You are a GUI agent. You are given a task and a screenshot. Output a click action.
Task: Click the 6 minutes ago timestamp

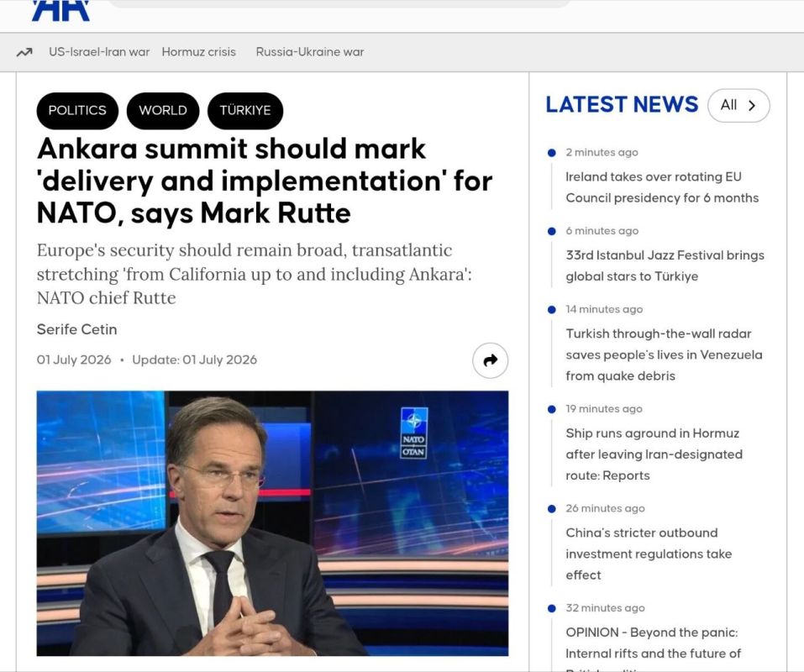[x=602, y=231]
